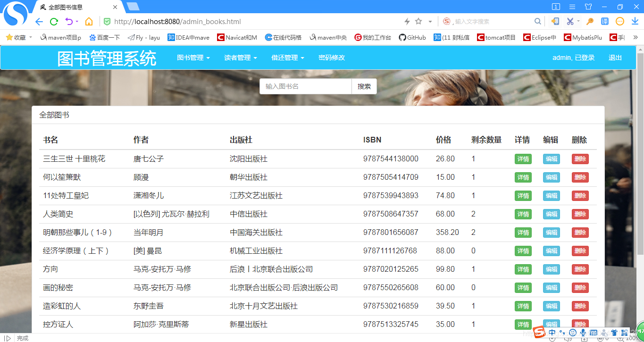Click the magnifier icon in the search box

[537, 21]
